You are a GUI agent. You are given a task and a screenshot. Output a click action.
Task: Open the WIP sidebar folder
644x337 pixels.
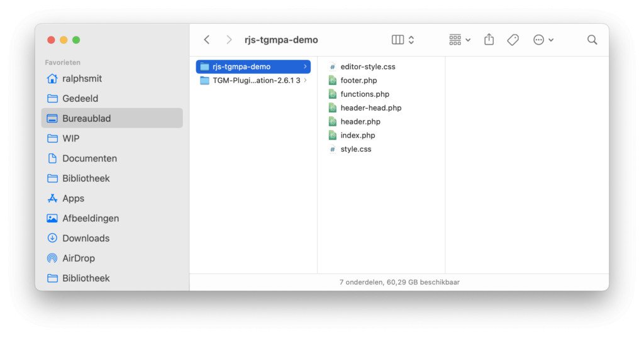point(112,138)
